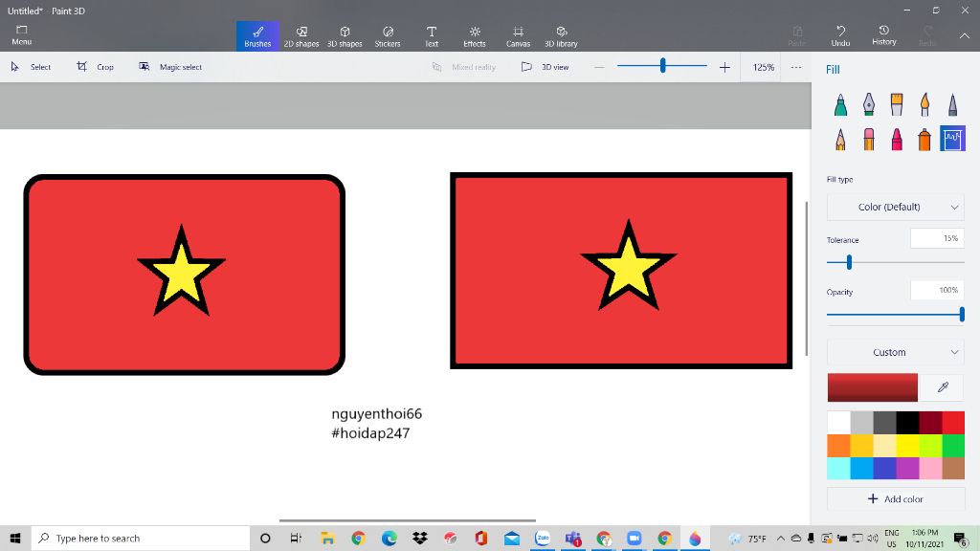Open the See more options ellipsis

pos(795,67)
